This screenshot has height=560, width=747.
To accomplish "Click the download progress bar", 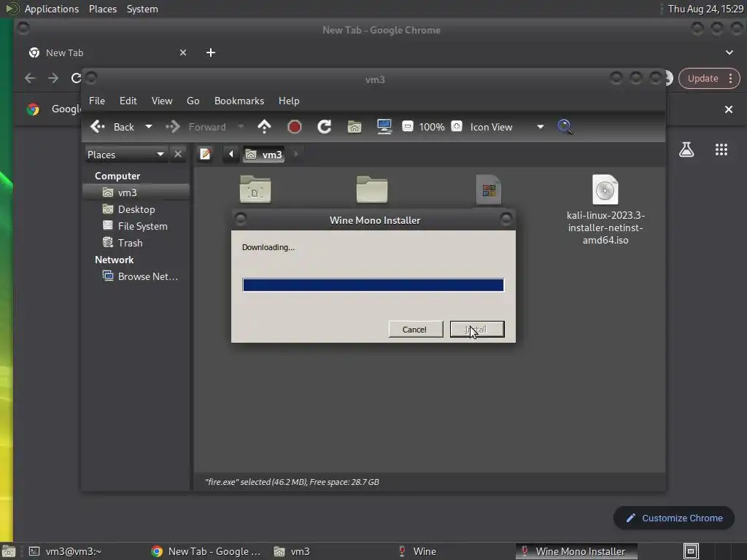I will (373, 285).
